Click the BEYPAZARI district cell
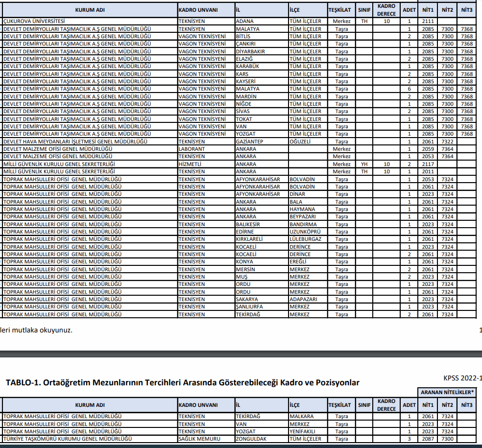Screen dimensions: 482x448 click(308, 216)
